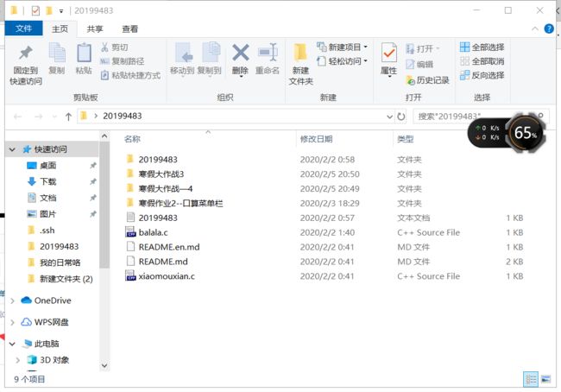Select 新建文件夹 (2) in the navigation pane
The width and height of the screenshot is (561, 392).
pos(66,279)
